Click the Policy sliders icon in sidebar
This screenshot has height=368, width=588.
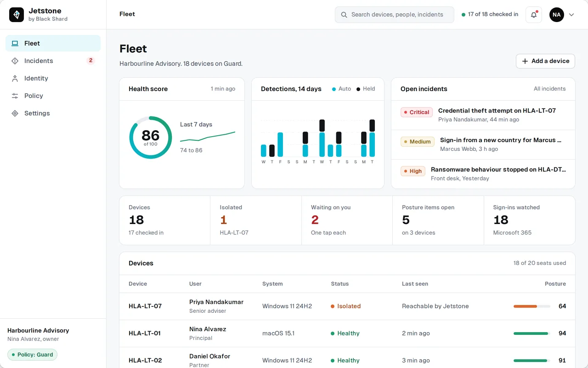(15, 96)
